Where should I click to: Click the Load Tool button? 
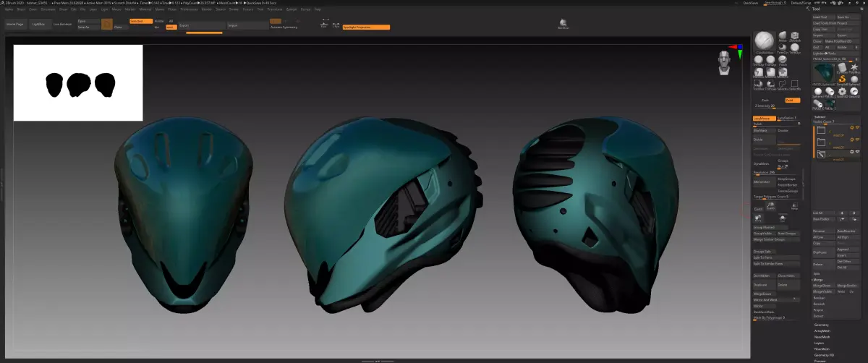click(x=823, y=17)
